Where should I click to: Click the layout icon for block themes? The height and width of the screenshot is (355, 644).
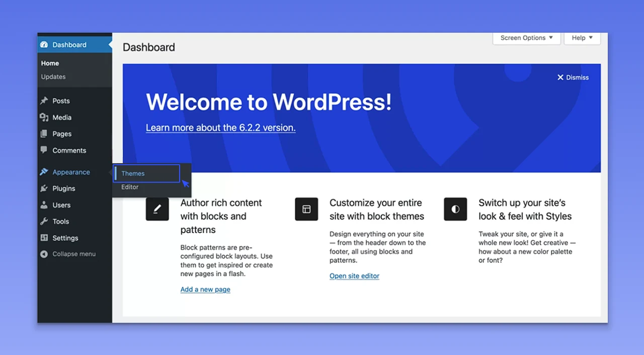click(x=306, y=209)
